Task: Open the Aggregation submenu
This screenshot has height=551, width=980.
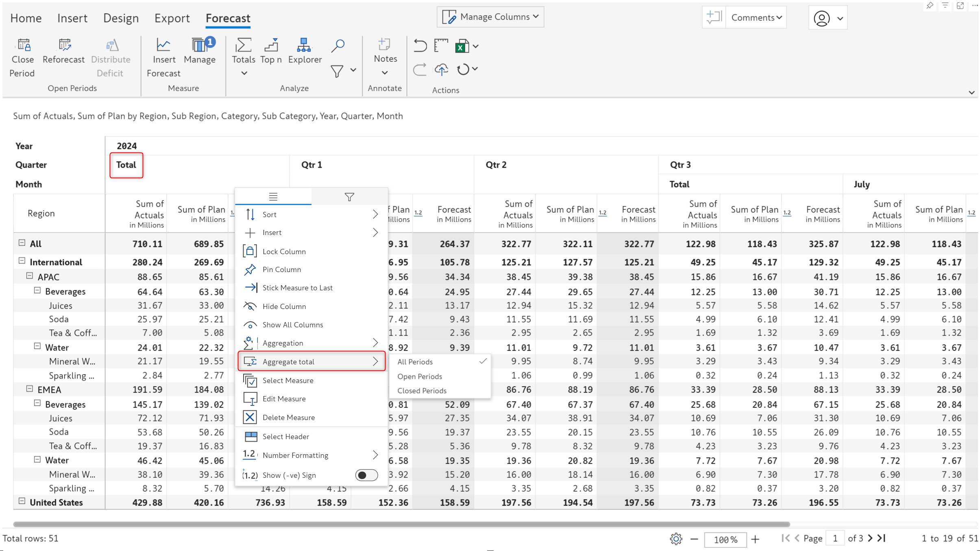Action: pos(311,343)
